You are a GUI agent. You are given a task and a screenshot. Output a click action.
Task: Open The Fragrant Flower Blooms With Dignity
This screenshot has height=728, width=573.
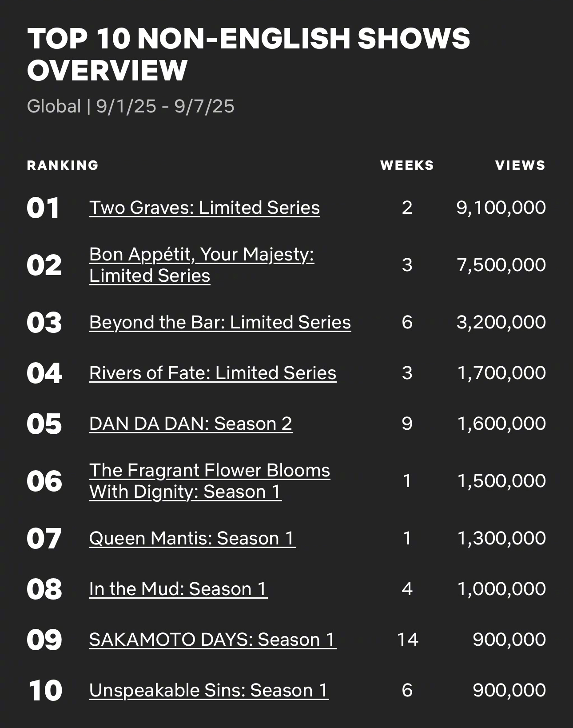click(210, 481)
